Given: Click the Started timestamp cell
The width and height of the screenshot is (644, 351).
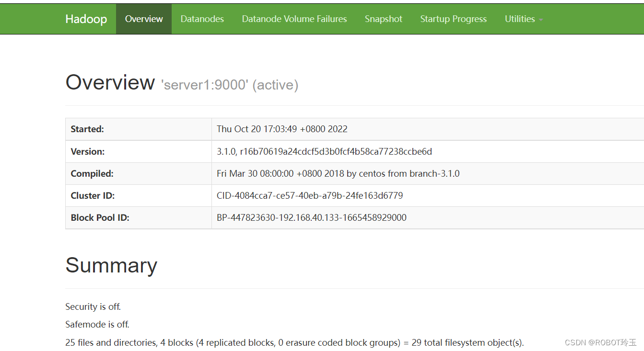Looking at the screenshot, I should 282,129.
